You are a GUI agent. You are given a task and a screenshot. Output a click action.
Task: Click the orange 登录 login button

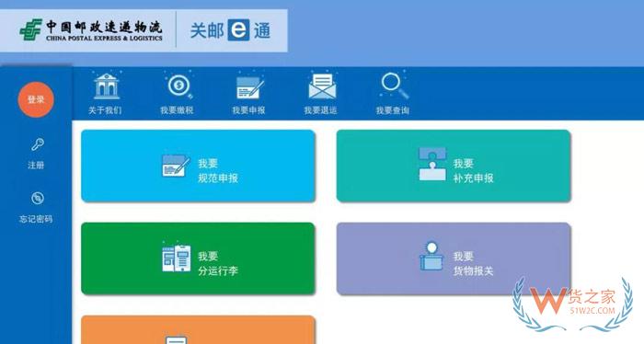pos(36,99)
